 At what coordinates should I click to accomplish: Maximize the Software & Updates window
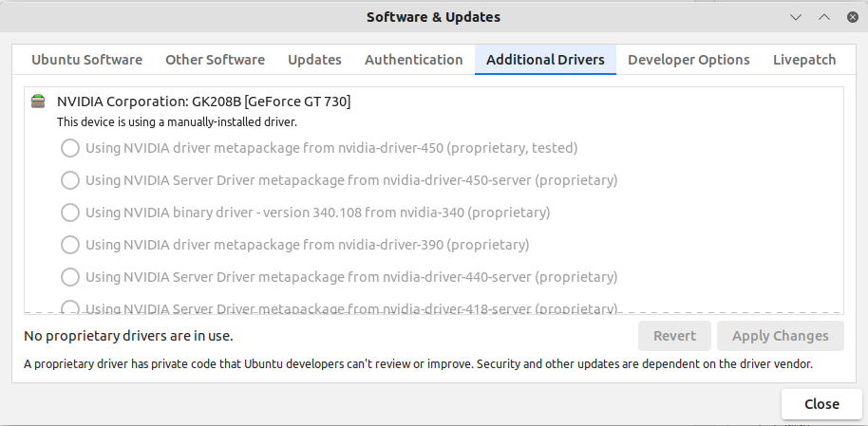tap(824, 17)
